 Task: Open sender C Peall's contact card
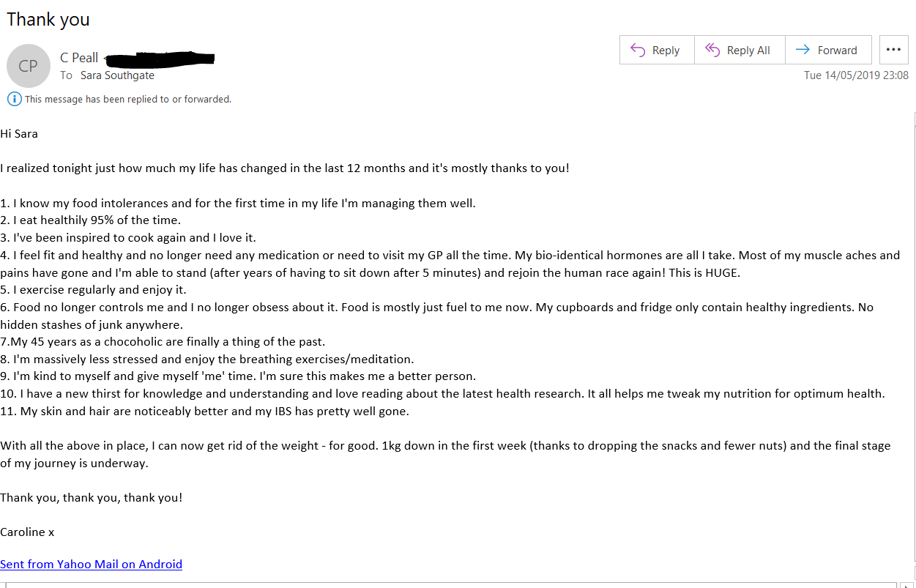click(x=79, y=58)
